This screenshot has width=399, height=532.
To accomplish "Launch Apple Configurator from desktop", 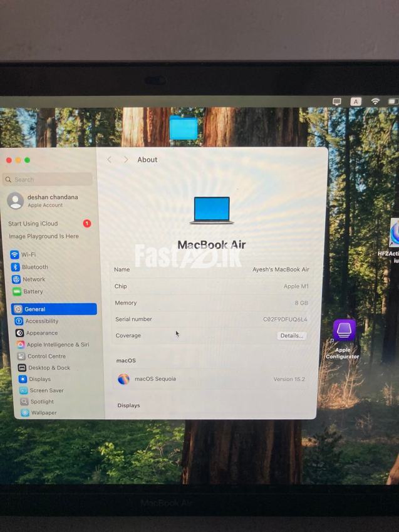I will 344,331.
